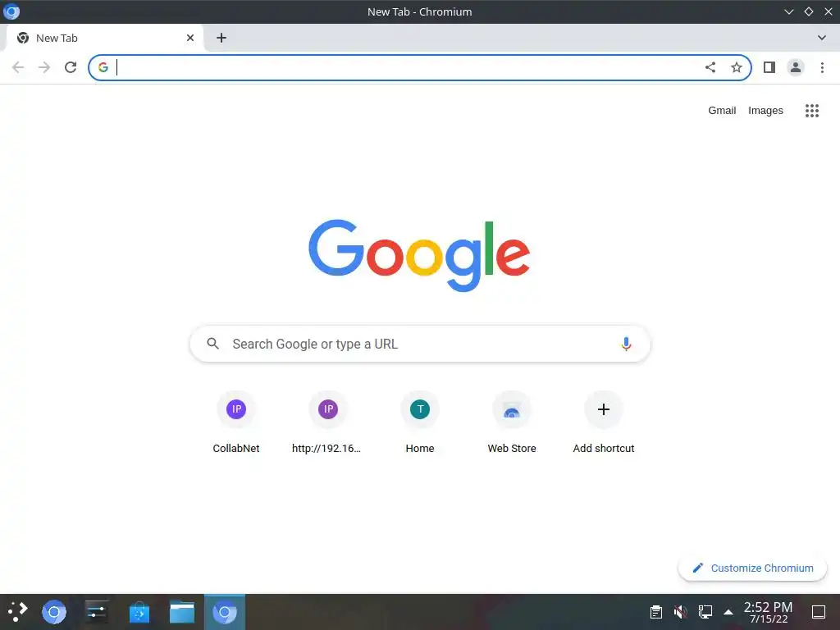Image resolution: width=840 pixels, height=630 pixels.
Task: Toggle the side panel icon
Action: pos(769,67)
